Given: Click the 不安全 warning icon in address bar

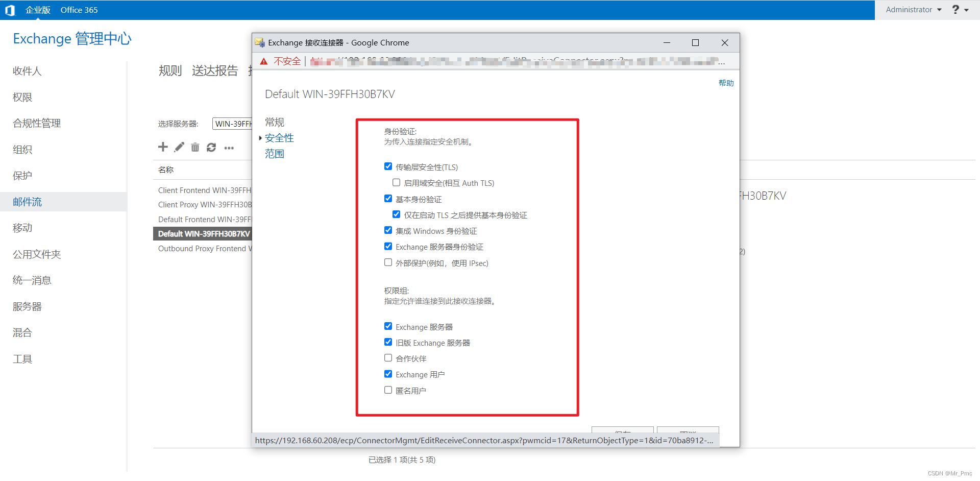Looking at the screenshot, I should tap(264, 61).
